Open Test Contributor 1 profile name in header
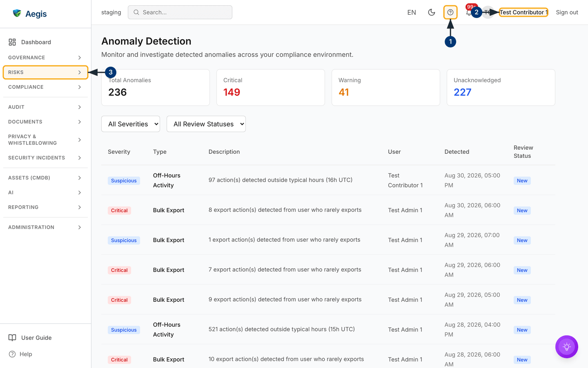Image resolution: width=588 pixels, height=368 pixels. click(x=523, y=12)
